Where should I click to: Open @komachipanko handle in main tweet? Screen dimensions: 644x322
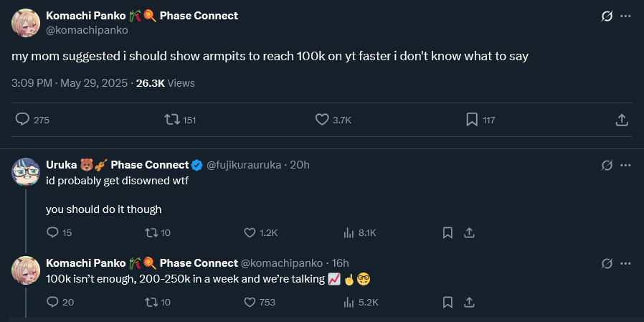87,31
